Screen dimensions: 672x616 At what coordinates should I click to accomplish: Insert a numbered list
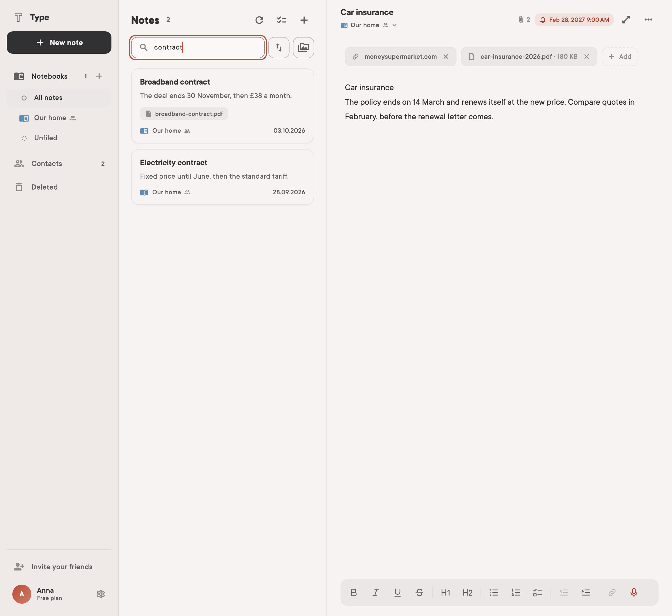pos(516,592)
